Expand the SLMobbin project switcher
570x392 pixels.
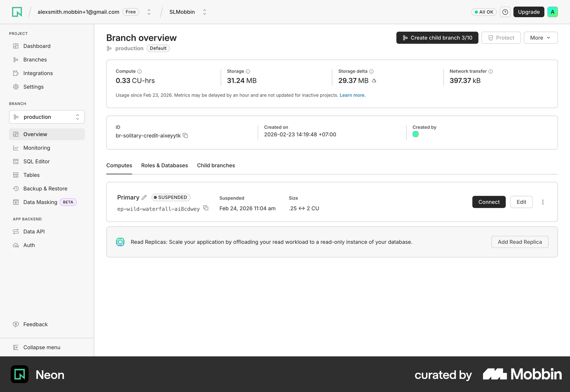point(205,12)
